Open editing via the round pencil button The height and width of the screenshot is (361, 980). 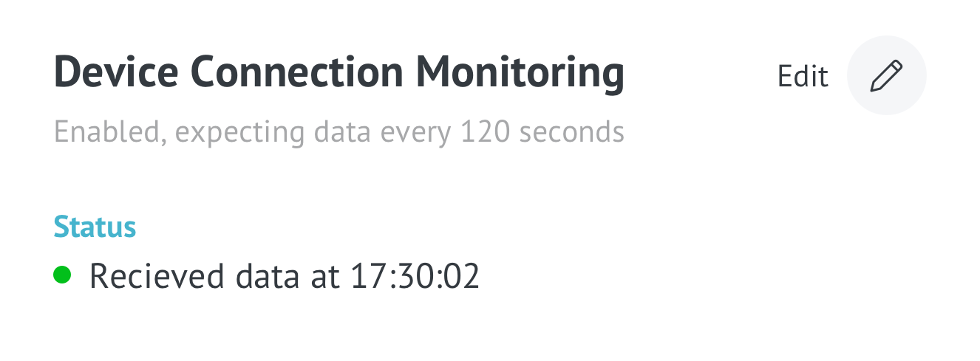[x=886, y=76]
